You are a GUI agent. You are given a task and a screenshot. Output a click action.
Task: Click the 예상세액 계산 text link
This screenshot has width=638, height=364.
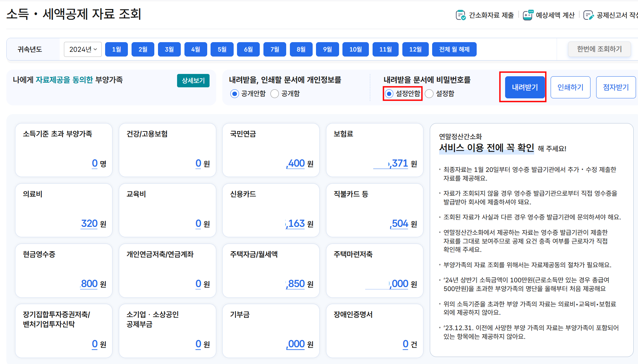tap(555, 15)
